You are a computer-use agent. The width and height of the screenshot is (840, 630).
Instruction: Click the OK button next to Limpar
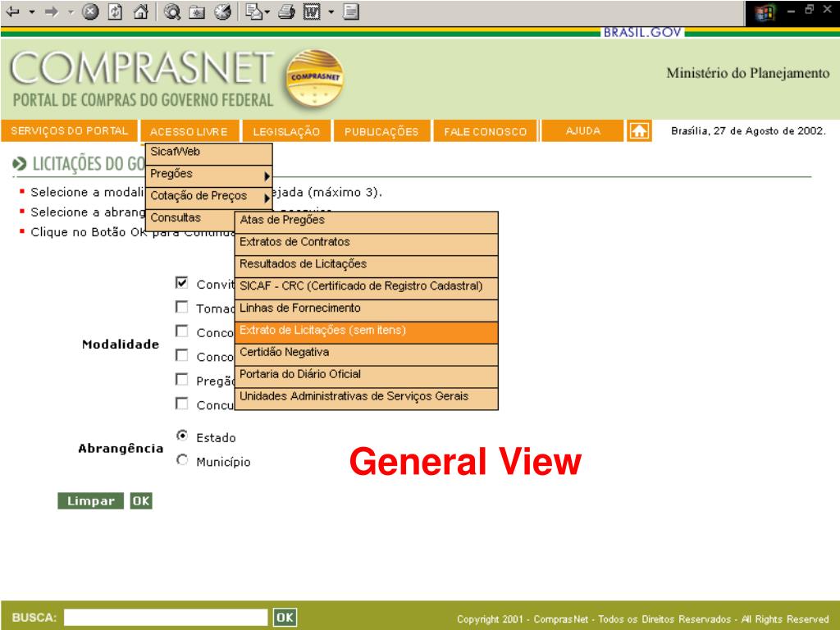click(141, 501)
